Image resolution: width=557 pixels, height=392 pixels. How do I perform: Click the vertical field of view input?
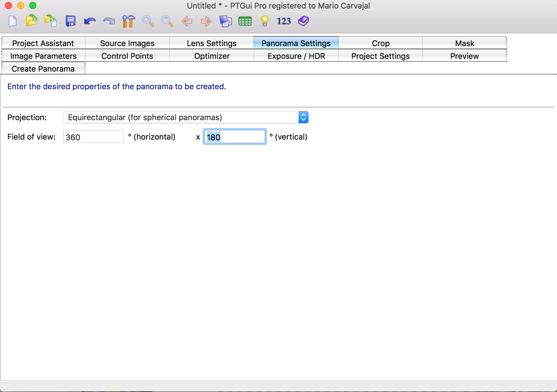(x=235, y=137)
